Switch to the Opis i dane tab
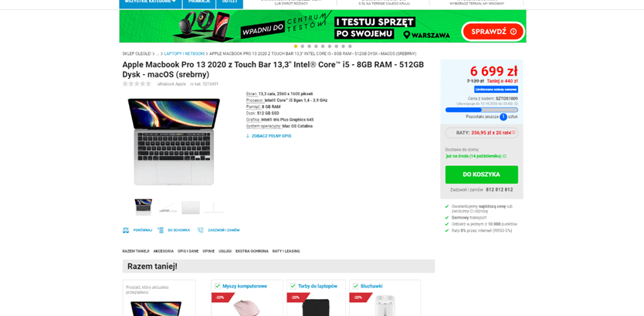Viewport: 644px width, 316px height. pyautogui.click(x=188, y=251)
